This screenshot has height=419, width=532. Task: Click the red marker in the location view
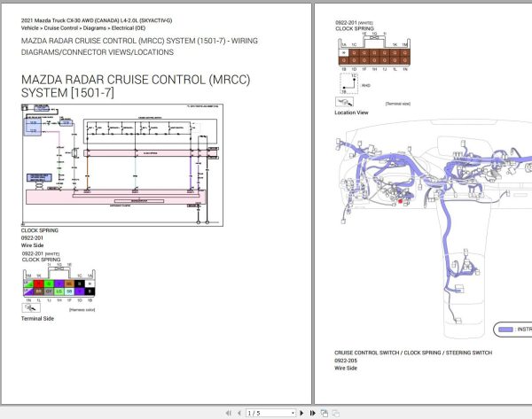(x=401, y=201)
